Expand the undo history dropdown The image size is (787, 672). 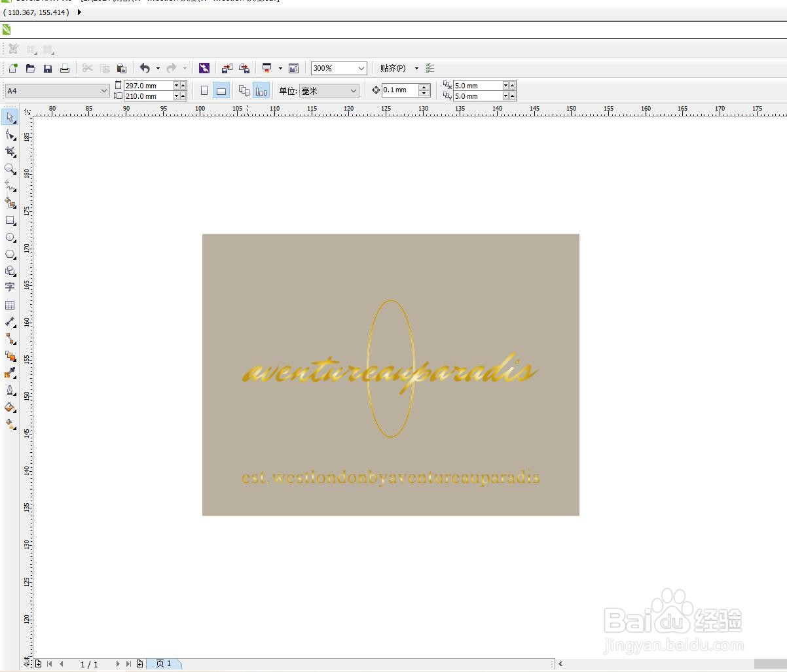click(158, 68)
